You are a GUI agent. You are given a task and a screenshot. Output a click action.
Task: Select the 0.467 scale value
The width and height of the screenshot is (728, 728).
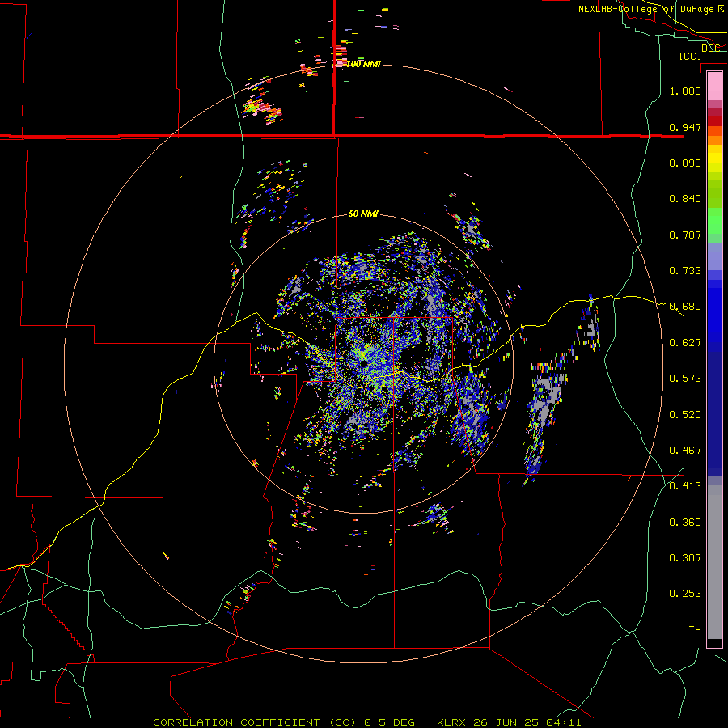[685, 451]
